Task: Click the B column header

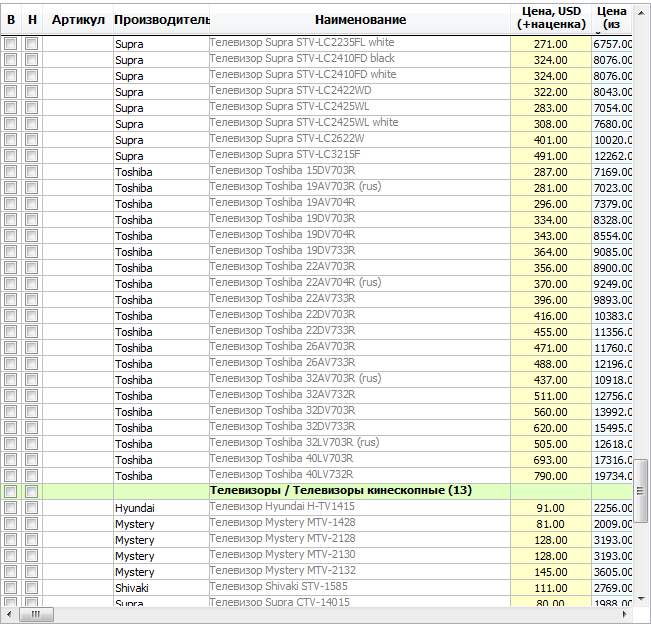Action: click(11, 20)
